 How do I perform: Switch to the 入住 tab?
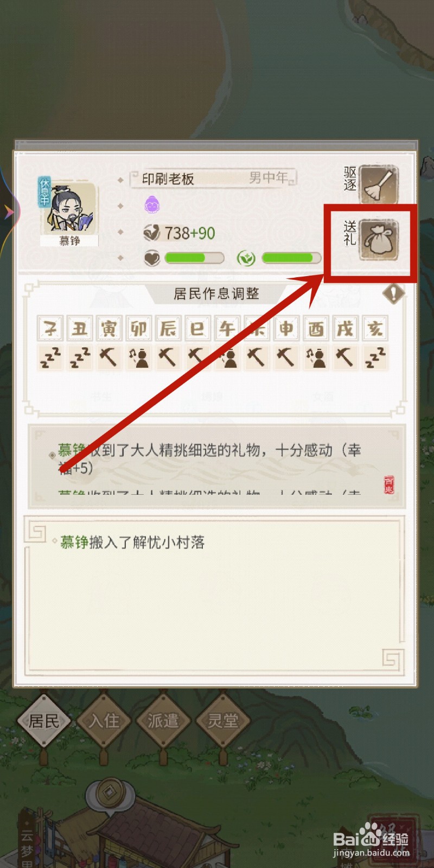[x=104, y=720]
